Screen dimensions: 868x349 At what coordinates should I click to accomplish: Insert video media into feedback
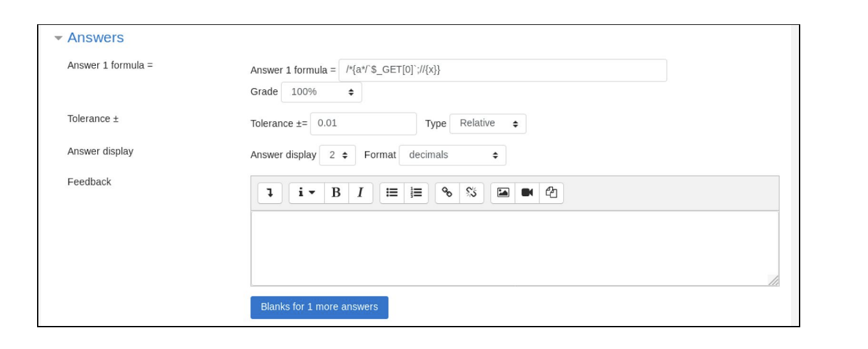coord(527,192)
